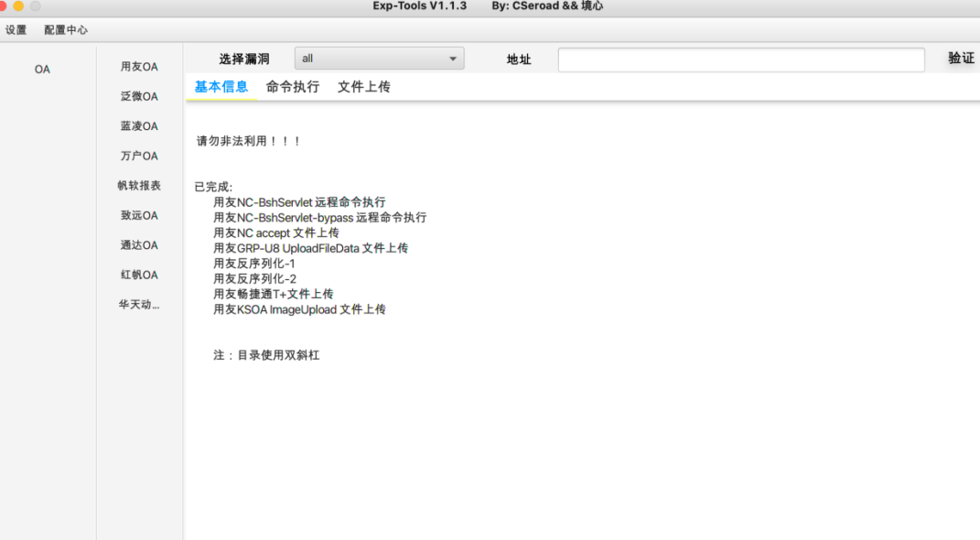This screenshot has height=540, width=980.
Task: Click line 用友畅捷通T+文件上传
Action: coord(273,294)
